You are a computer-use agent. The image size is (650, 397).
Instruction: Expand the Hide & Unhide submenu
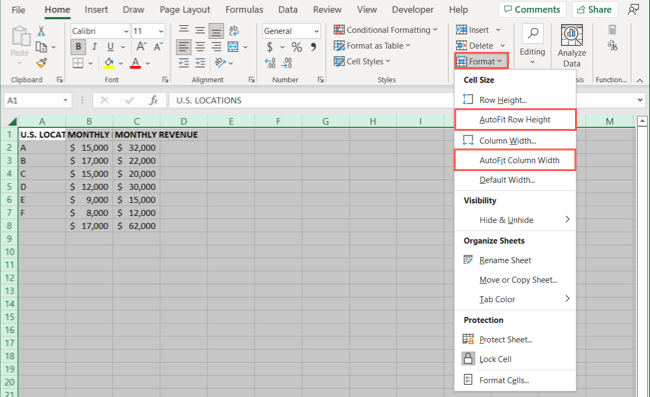(515, 220)
